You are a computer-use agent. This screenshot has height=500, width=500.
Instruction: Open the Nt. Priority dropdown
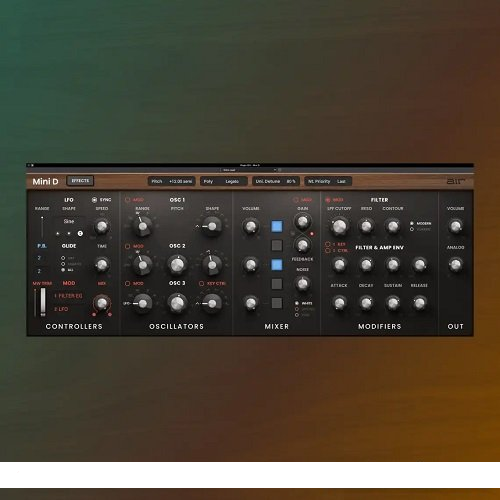(328, 181)
